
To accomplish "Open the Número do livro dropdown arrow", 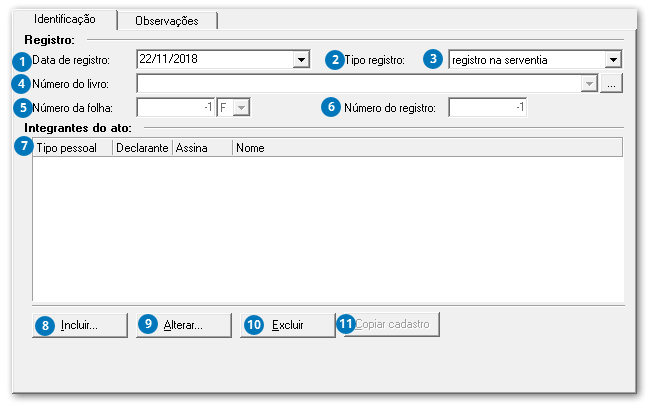I will click(x=589, y=84).
